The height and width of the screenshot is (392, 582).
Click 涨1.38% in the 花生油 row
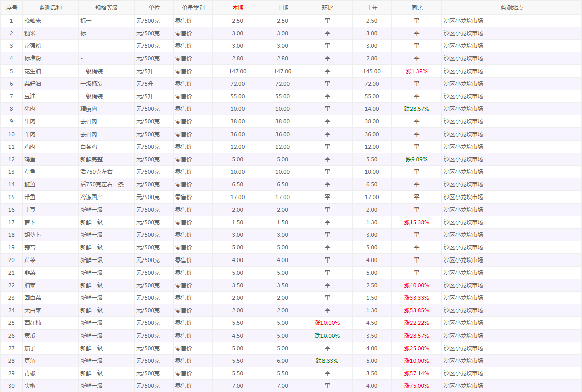417,71
